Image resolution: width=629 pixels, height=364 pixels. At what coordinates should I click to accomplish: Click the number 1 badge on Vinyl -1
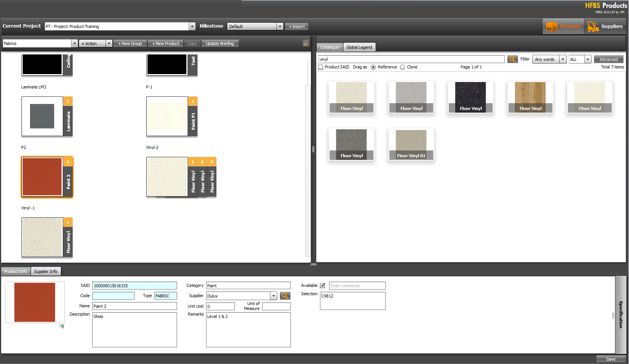pos(68,222)
